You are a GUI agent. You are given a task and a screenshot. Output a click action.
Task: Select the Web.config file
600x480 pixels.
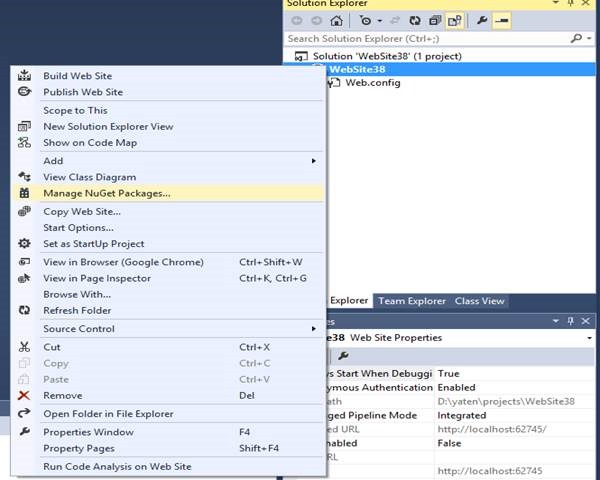tap(373, 83)
